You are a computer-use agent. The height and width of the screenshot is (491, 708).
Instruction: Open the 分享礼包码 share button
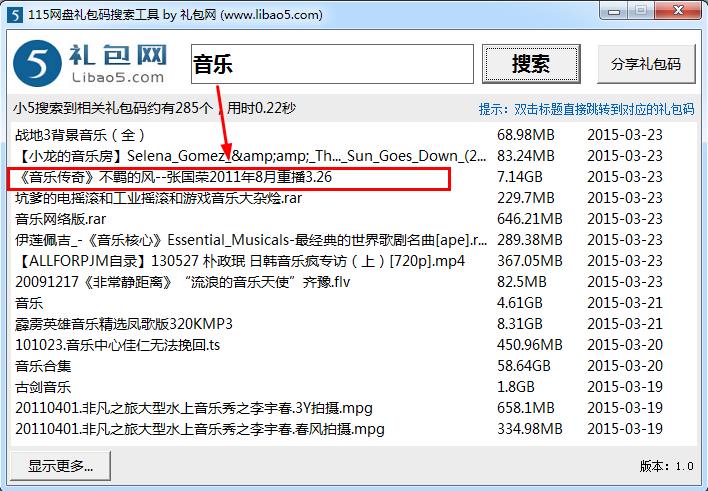coord(645,65)
